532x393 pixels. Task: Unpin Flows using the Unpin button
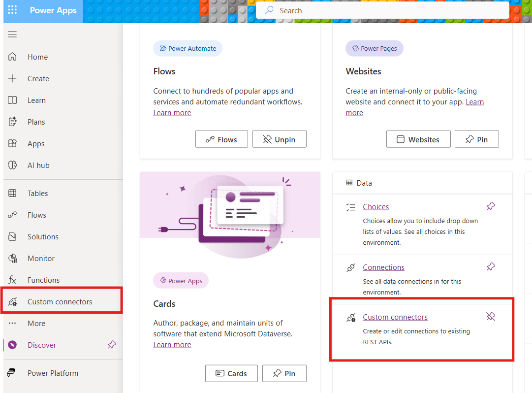(279, 139)
